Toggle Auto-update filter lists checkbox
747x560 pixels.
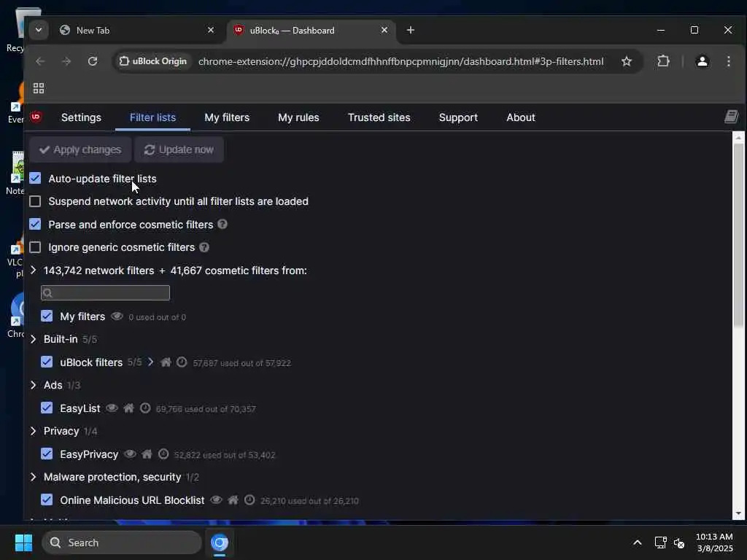coord(35,178)
